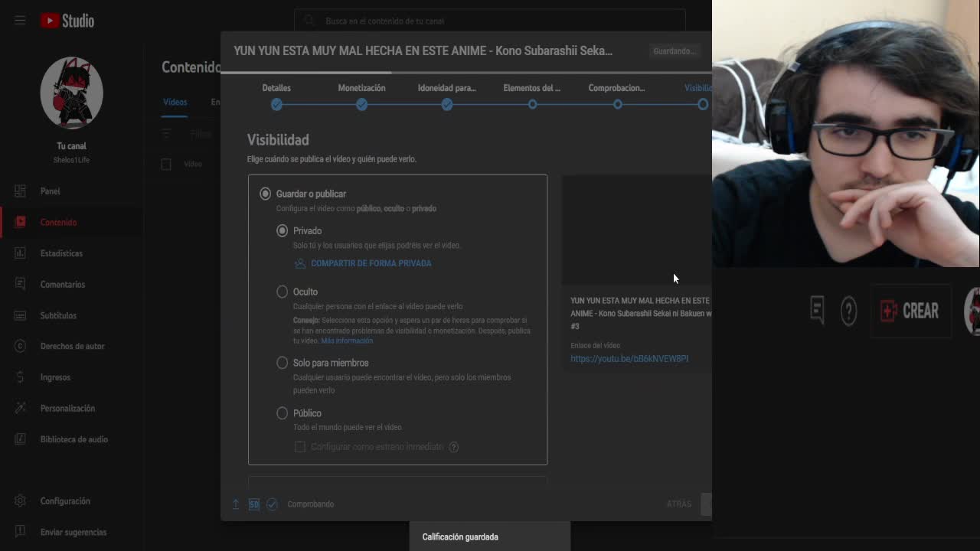This screenshot has width=980, height=551.
Task: Open the video link youtu.be URL
Action: coord(629,359)
